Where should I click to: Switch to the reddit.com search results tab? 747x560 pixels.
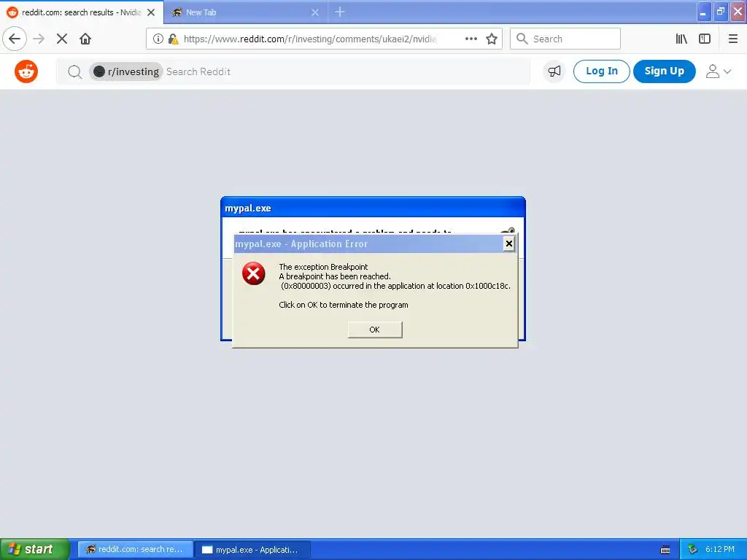(x=82, y=12)
